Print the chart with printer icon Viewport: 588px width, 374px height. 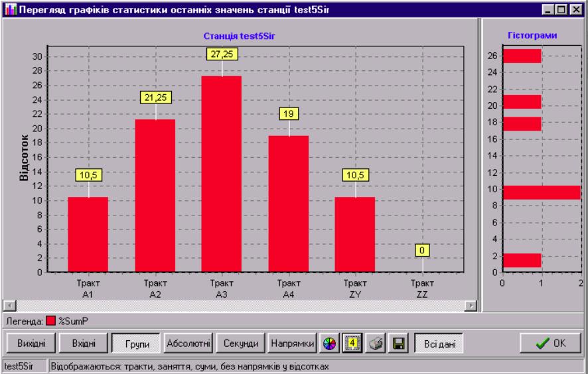(x=376, y=343)
